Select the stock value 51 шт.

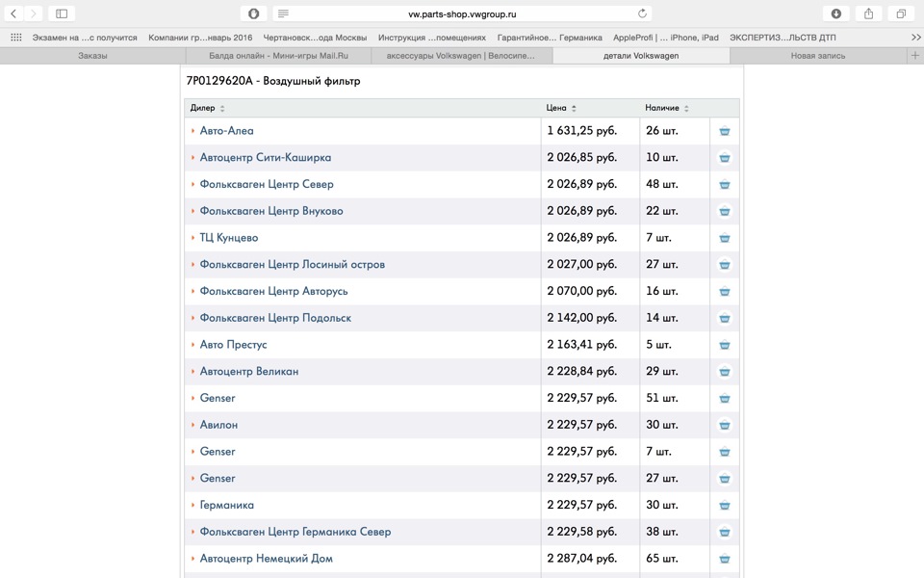point(662,398)
